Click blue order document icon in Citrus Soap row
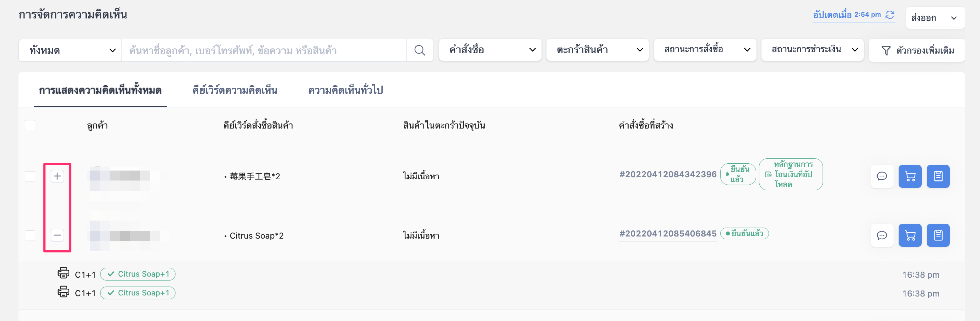980x321 pixels. pyautogui.click(x=938, y=235)
